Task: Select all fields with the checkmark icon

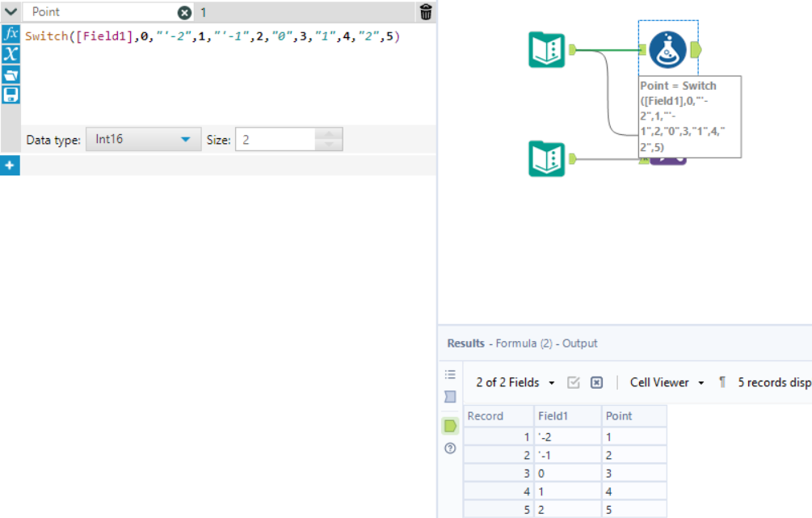Action: pyautogui.click(x=574, y=382)
